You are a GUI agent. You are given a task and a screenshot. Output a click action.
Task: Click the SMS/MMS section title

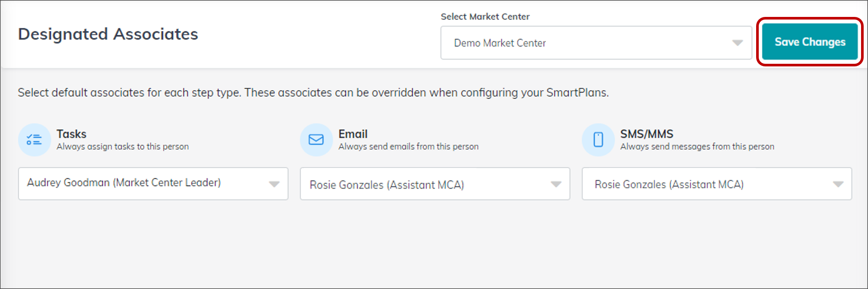646,134
